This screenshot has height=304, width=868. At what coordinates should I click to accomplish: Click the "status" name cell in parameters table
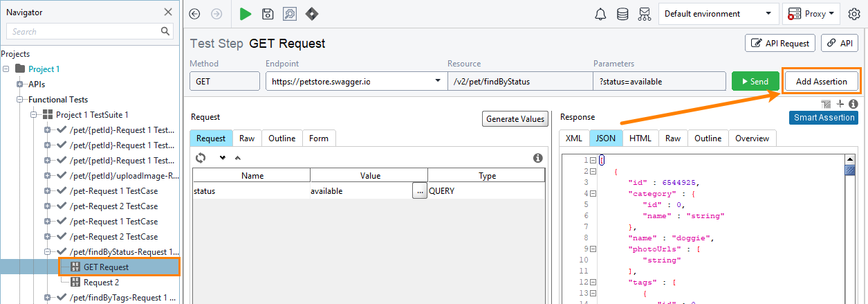pos(251,190)
